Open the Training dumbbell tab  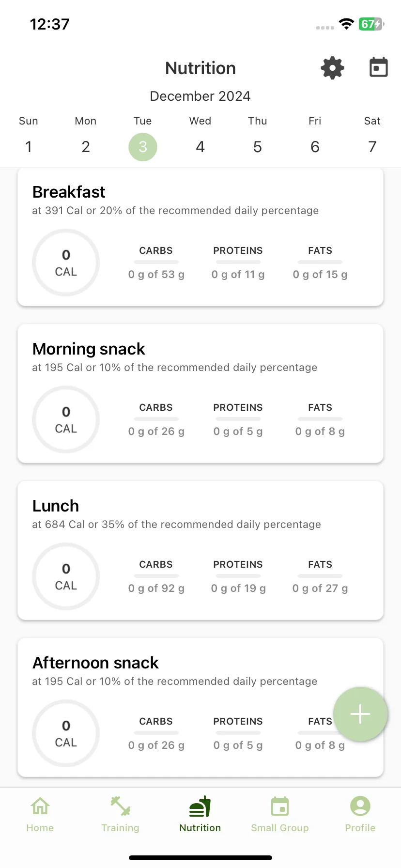(x=120, y=806)
